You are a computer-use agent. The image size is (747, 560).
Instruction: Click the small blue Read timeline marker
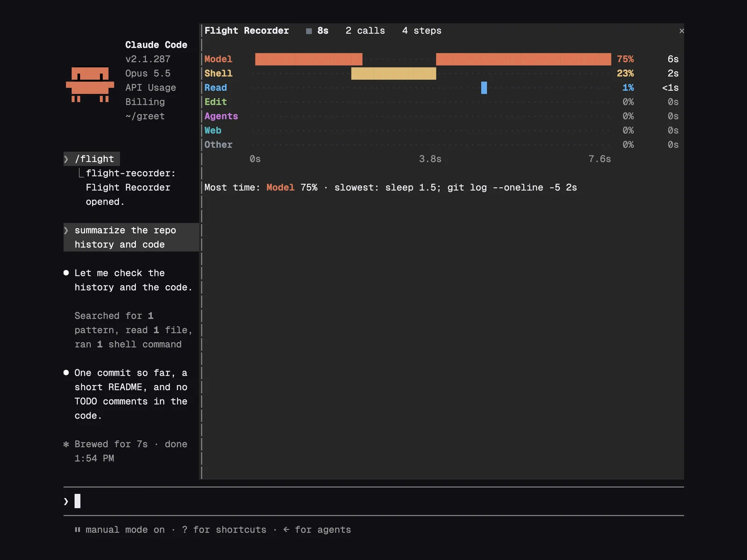click(x=484, y=88)
